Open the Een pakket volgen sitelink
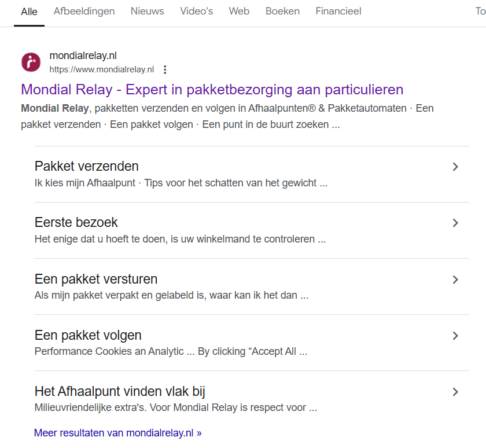Viewport: 486px width, 448px height. pos(88,335)
